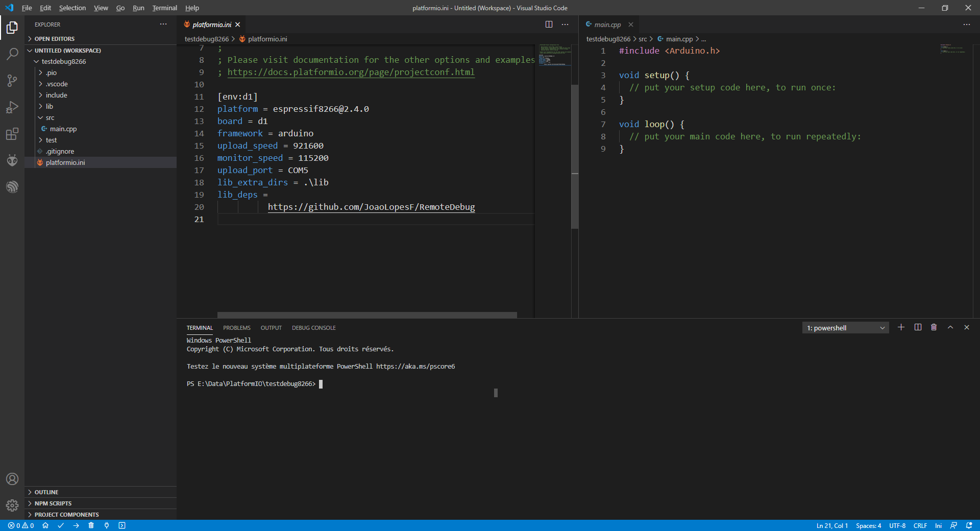Close the platformio.ini tab
This screenshot has height=531, width=980.
click(x=238, y=25)
